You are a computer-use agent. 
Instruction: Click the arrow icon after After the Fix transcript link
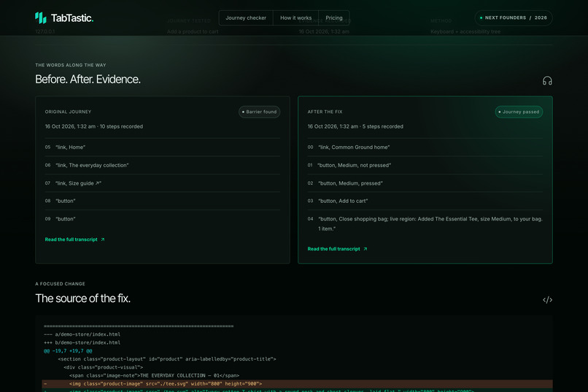[365, 249]
